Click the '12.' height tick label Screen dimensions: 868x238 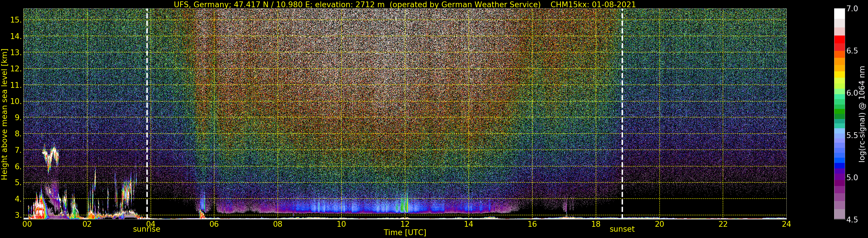point(16,69)
